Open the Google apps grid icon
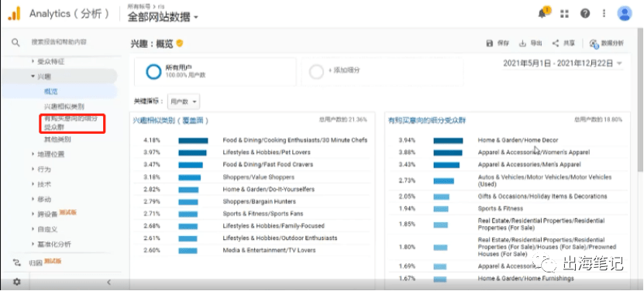 (x=564, y=14)
